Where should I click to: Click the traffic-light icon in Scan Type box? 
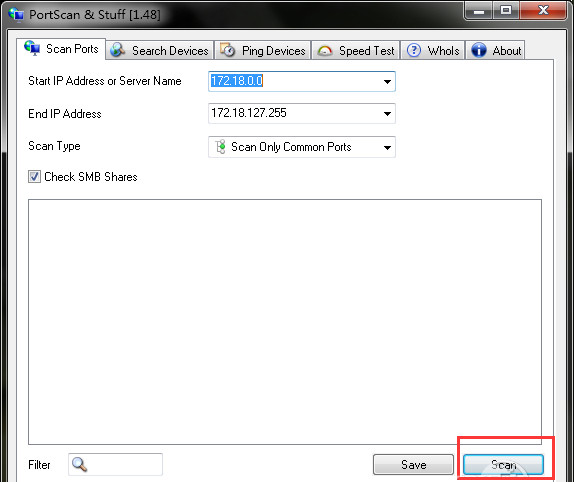click(220, 147)
